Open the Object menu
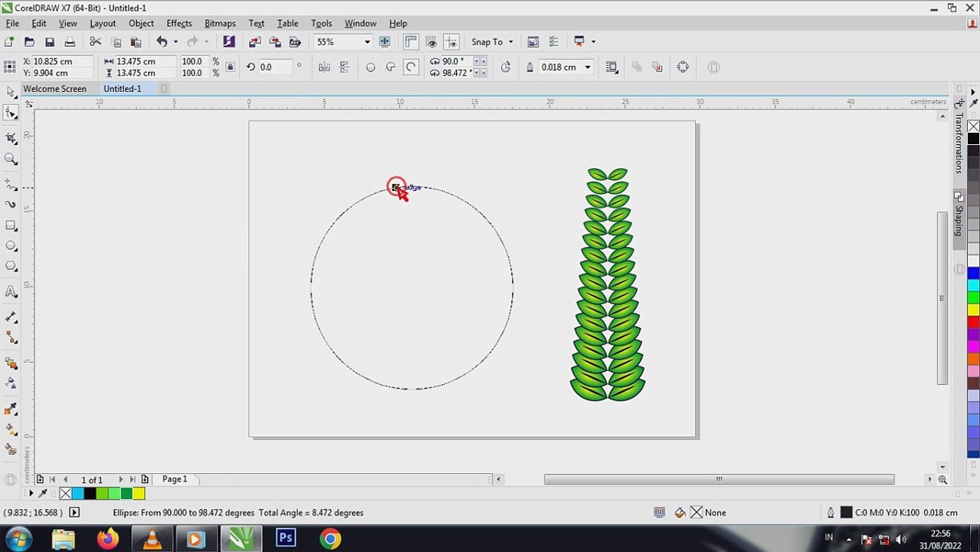 [x=141, y=24]
